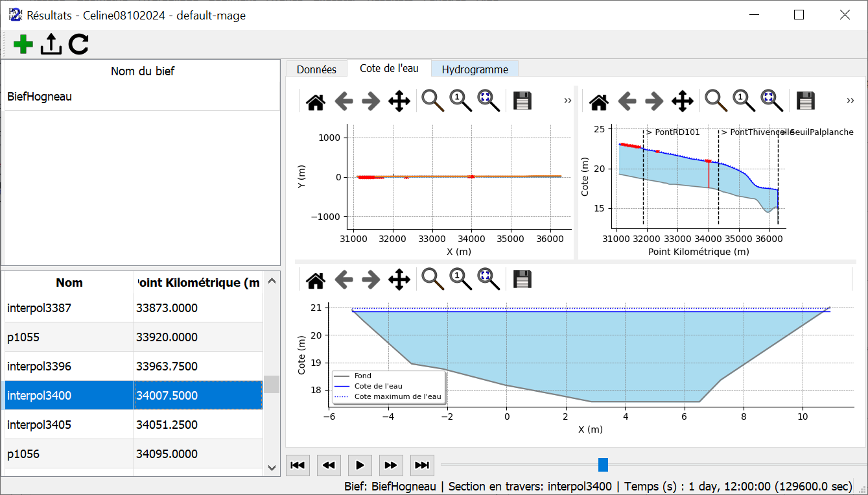The height and width of the screenshot is (495, 868).
Task: Open the Données tab
Action: [316, 69]
